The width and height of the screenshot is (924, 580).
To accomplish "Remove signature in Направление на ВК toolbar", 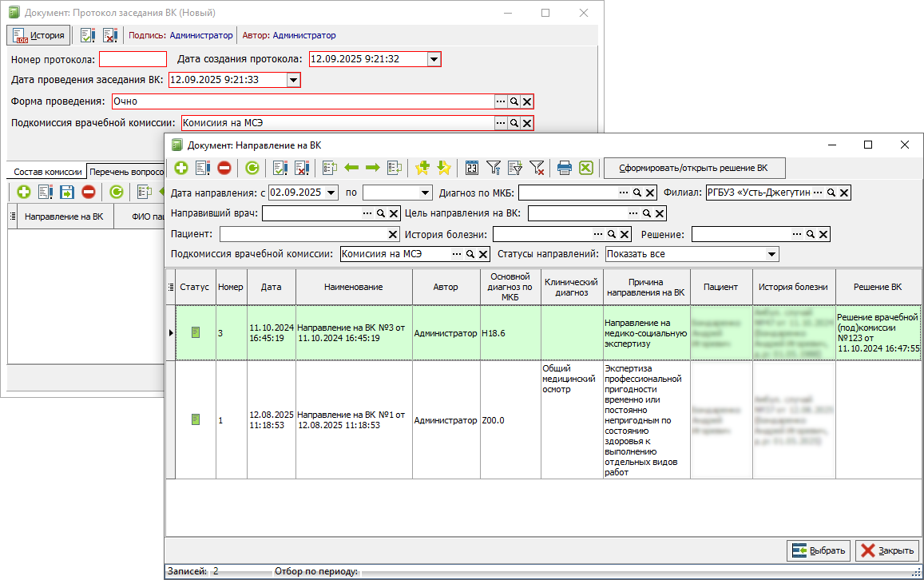I will pyautogui.click(x=303, y=168).
